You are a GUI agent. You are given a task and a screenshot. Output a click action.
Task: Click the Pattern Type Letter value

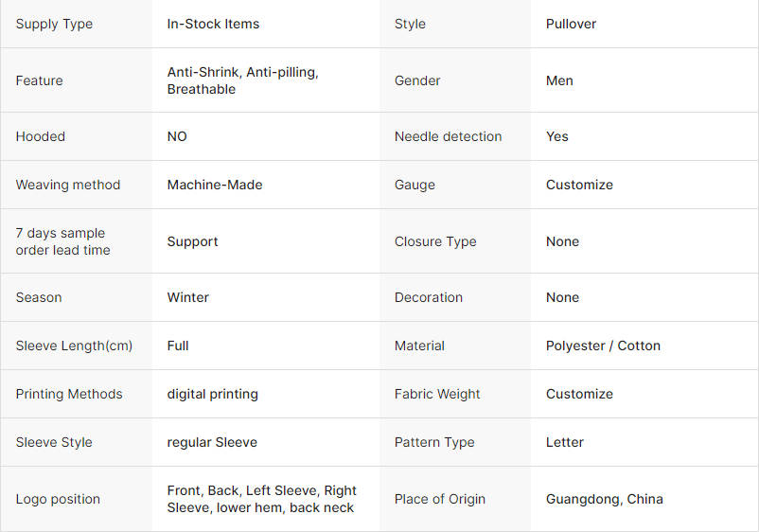click(x=565, y=442)
